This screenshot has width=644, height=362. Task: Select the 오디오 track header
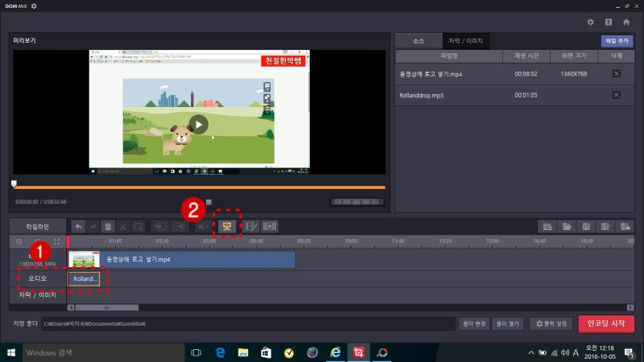click(x=37, y=278)
